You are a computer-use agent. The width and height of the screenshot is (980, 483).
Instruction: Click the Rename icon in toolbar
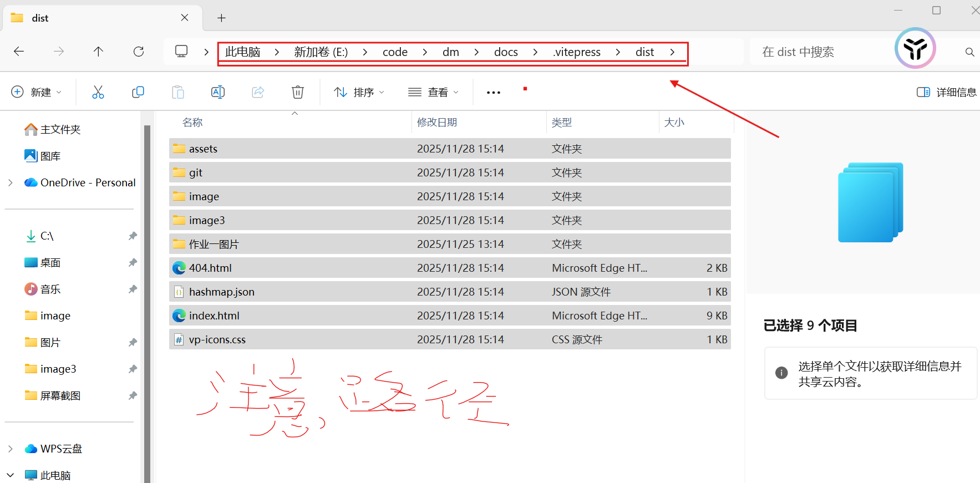(x=218, y=92)
